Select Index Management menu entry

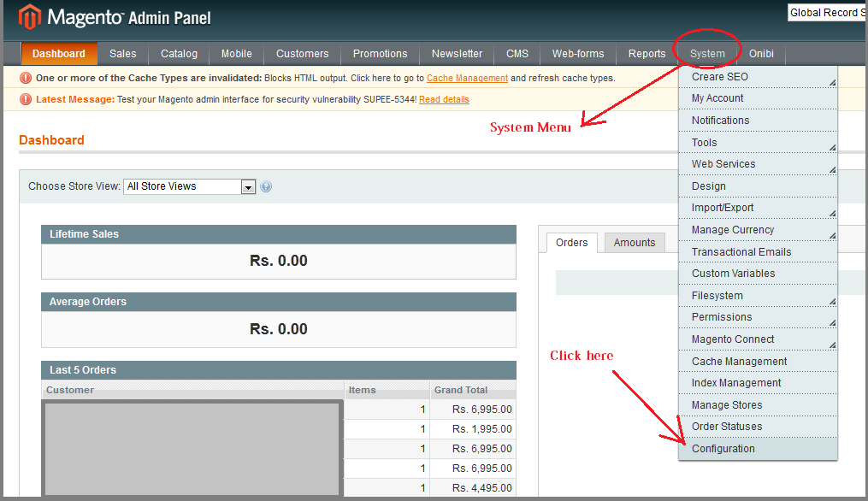(758, 383)
